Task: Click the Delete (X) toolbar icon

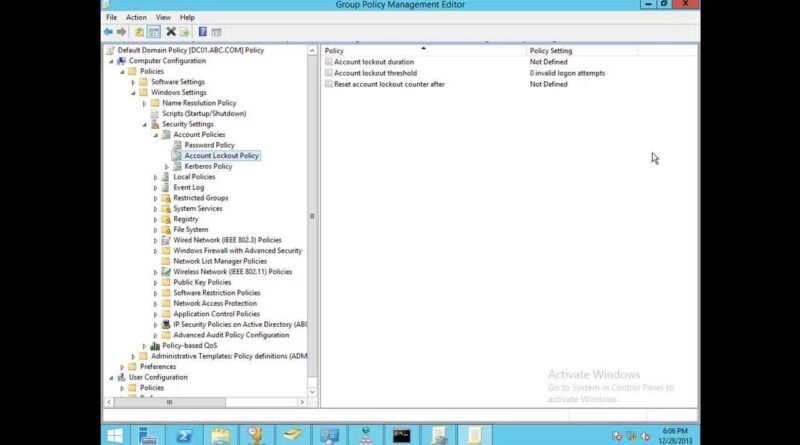Action: pyautogui.click(x=171, y=32)
